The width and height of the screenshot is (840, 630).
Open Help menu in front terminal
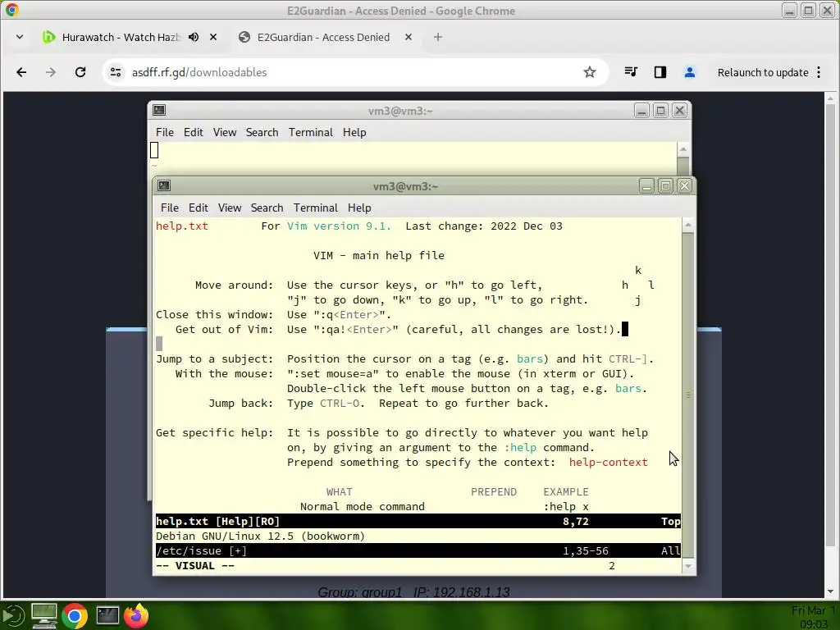[x=359, y=208]
